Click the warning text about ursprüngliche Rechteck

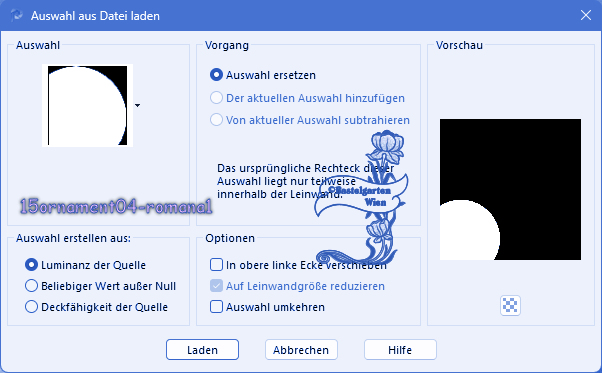click(x=305, y=181)
